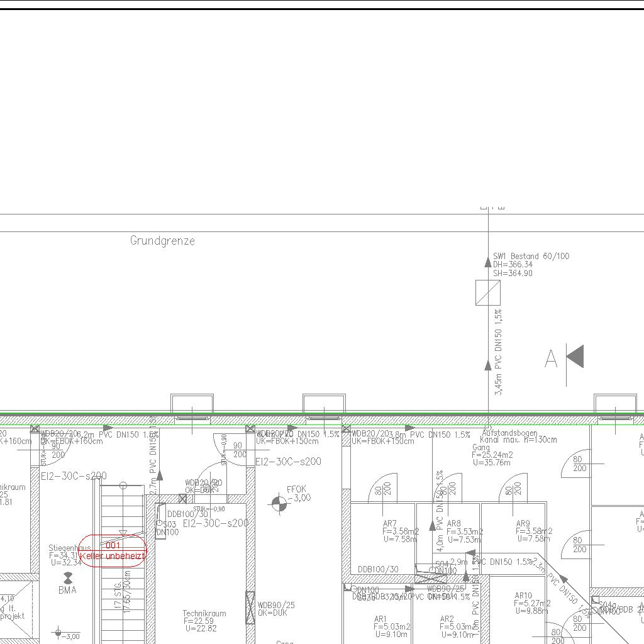This screenshot has width=644, height=644.
Task: Select the Aufstandsbogen Kanal annotation text
Action: click(x=519, y=436)
